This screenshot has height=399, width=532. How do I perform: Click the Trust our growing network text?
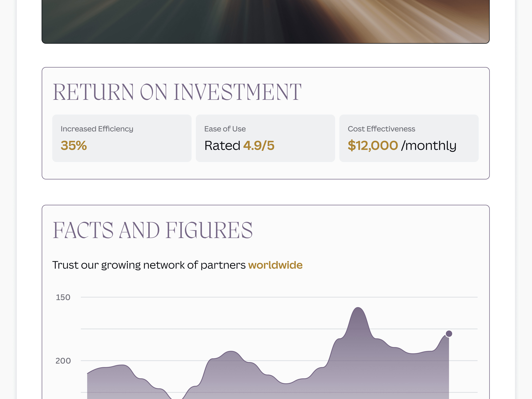[149, 265]
